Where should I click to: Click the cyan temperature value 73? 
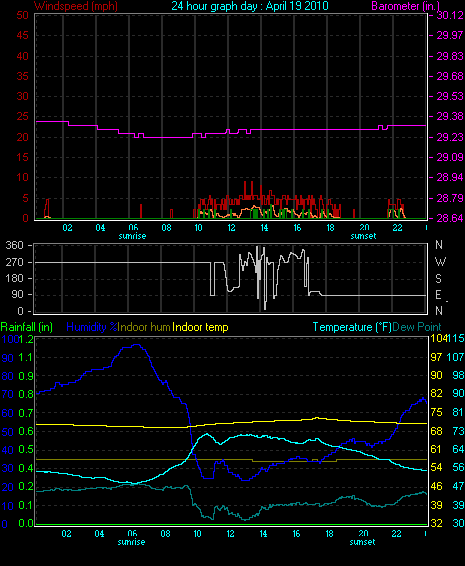point(458,431)
